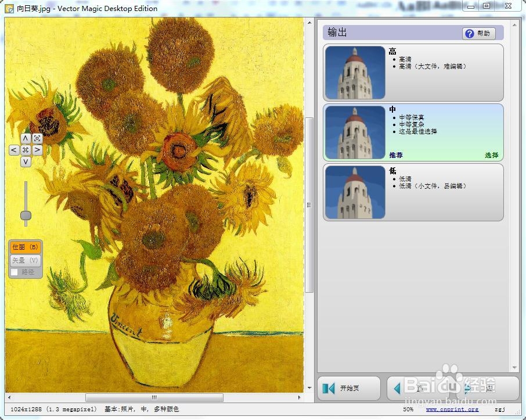Click the Vector Magic app icon in title bar
The width and height of the screenshot is (526, 420).
(x=9, y=8)
